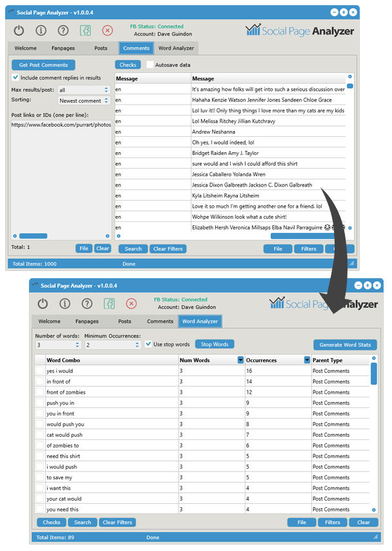Click File button in bottom window
This screenshot has height=551, width=392.
[x=302, y=522]
